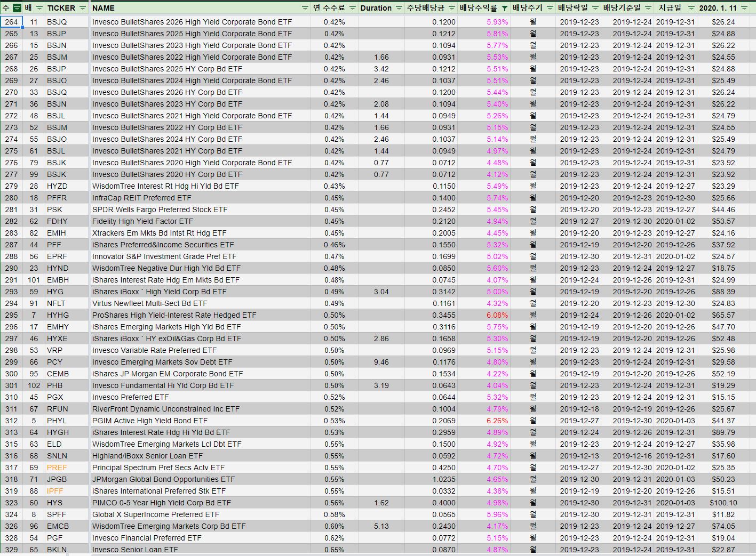756x556 pixels.
Task: Open the filter button for 주당배당금 column
Action: pyautogui.click(x=451, y=8)
